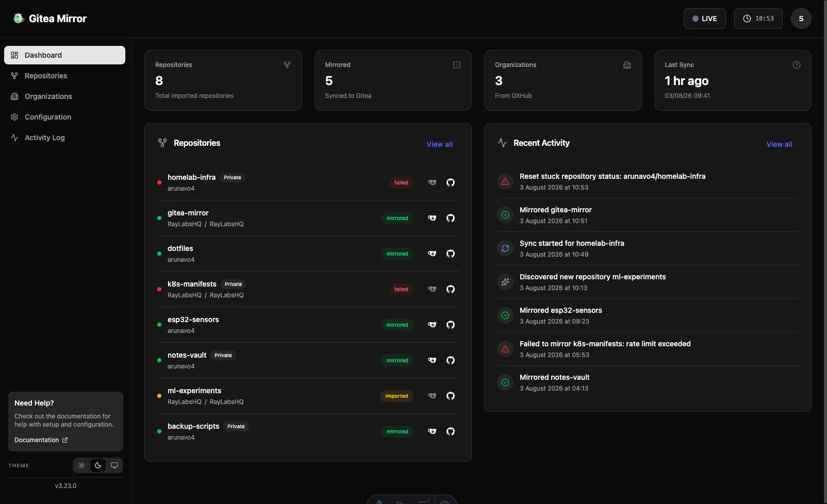
Task: View all repositories
Action: [440, 144]
